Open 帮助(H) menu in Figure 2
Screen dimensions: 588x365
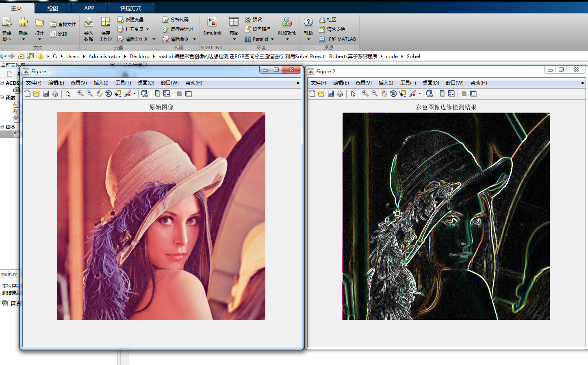point(479,83)
